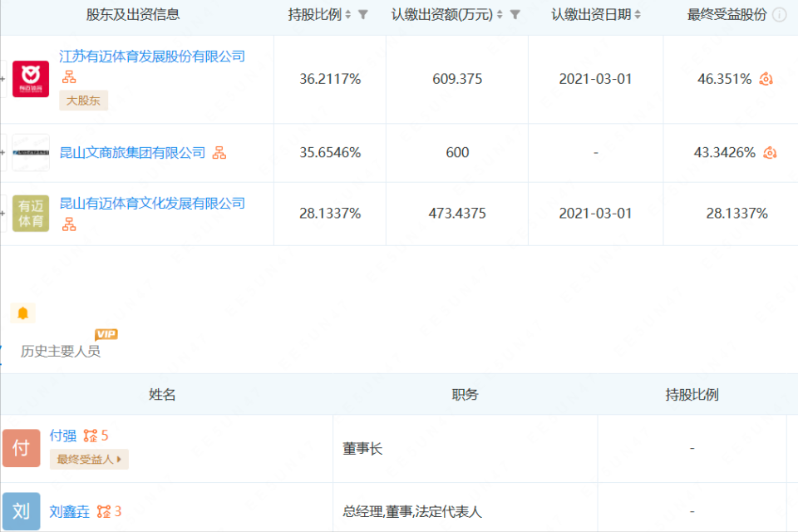Viewport: 798px width, 532px height.
Task: Click the 刘 avatar tile
Action: click(x=21, y=511)
